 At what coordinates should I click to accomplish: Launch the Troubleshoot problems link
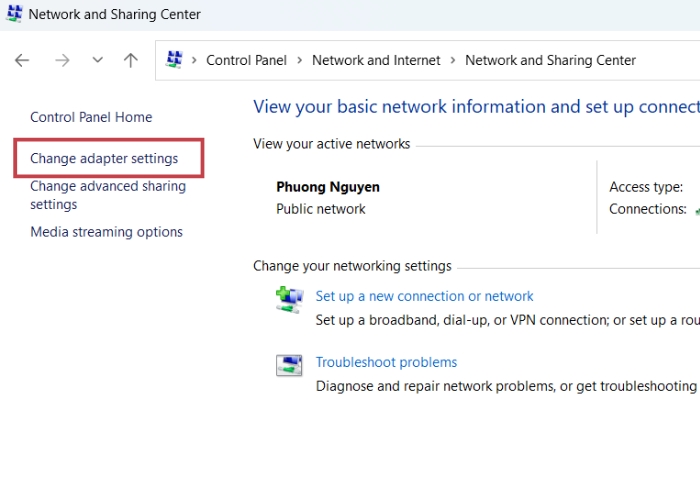(x=386, y=362)
